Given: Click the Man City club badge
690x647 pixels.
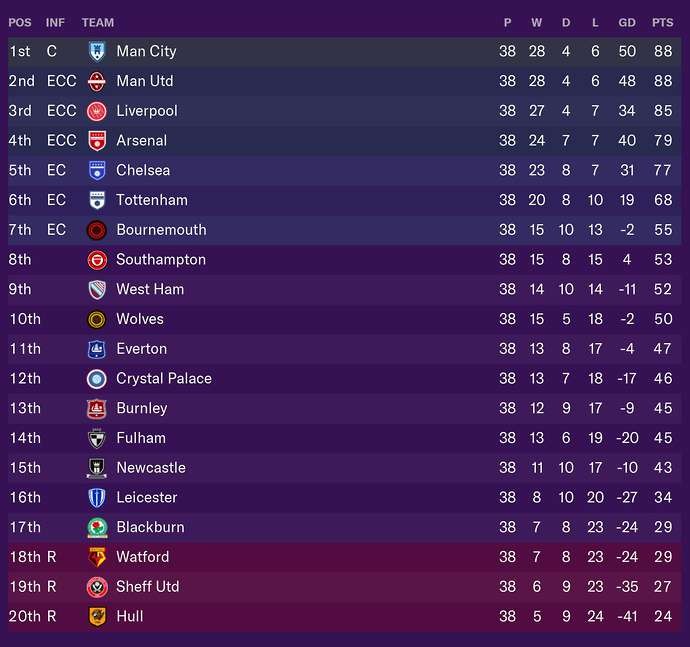Looking at the screenshot, I should tap(97, 51).
